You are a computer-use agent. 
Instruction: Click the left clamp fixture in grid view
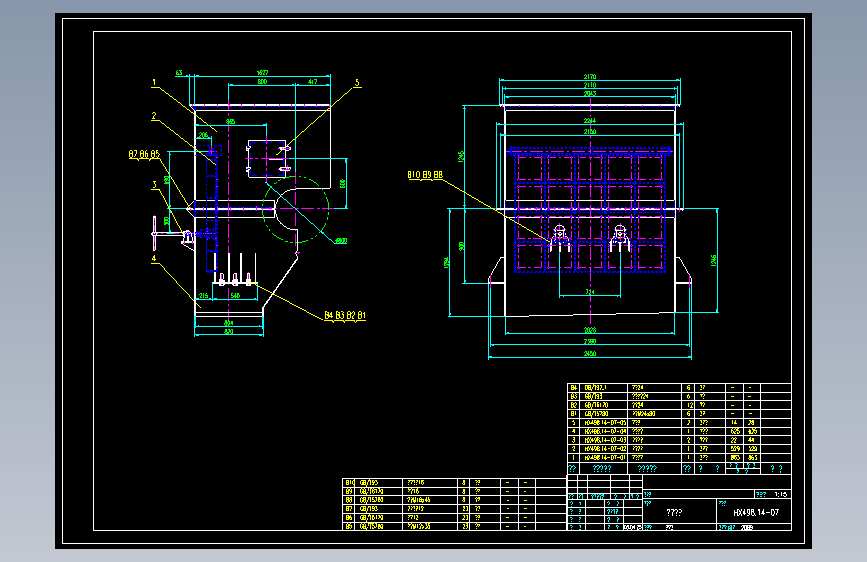click(x=560, y=238)
